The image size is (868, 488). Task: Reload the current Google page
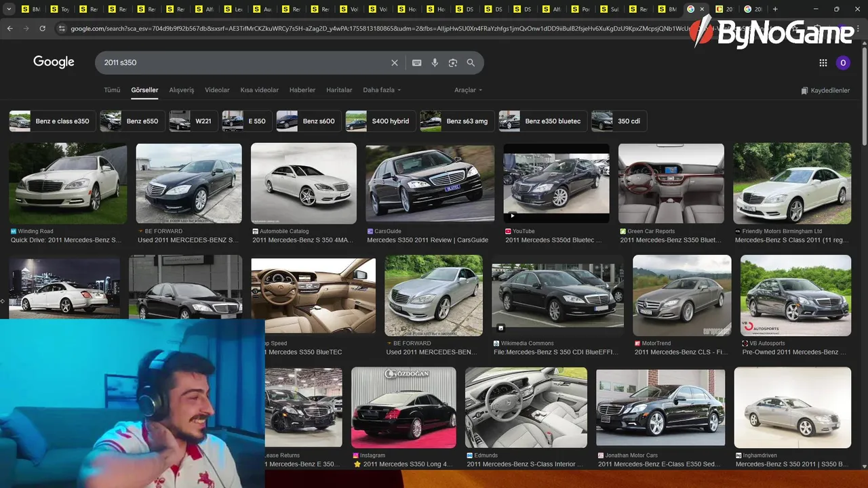click(x=42, y=28)
